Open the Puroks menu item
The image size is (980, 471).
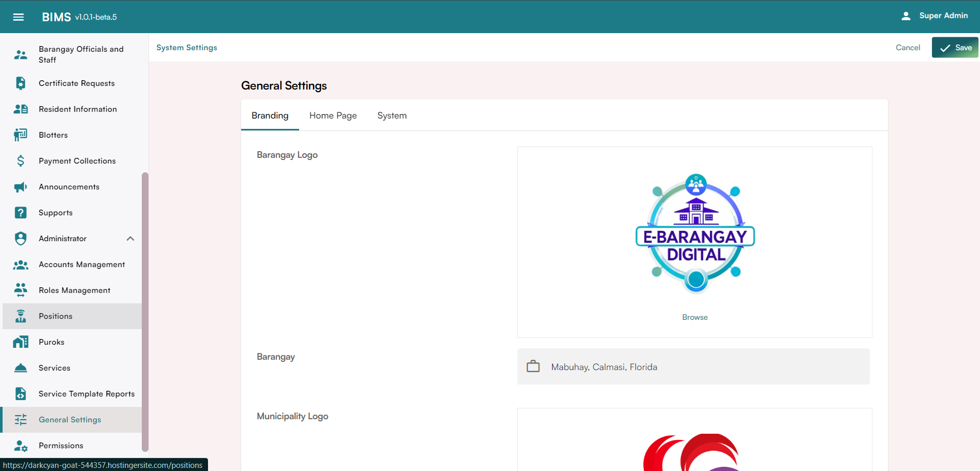click(x=72, y=342)
